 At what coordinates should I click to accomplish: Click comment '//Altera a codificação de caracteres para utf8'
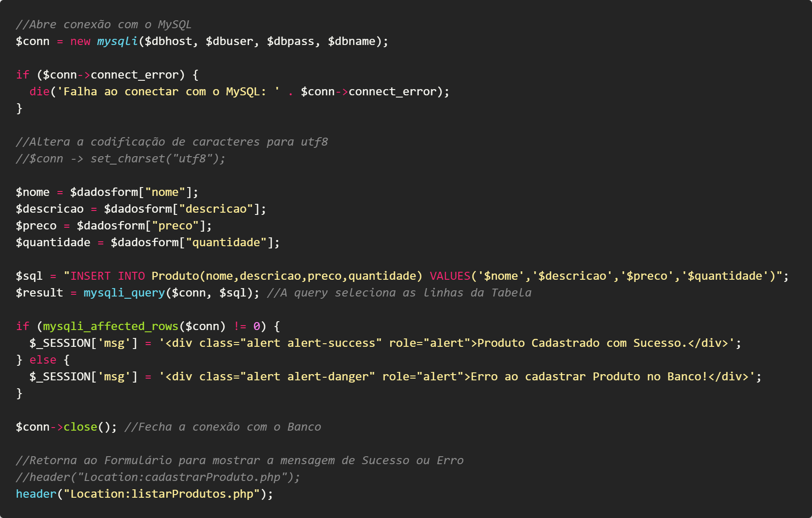172,142
